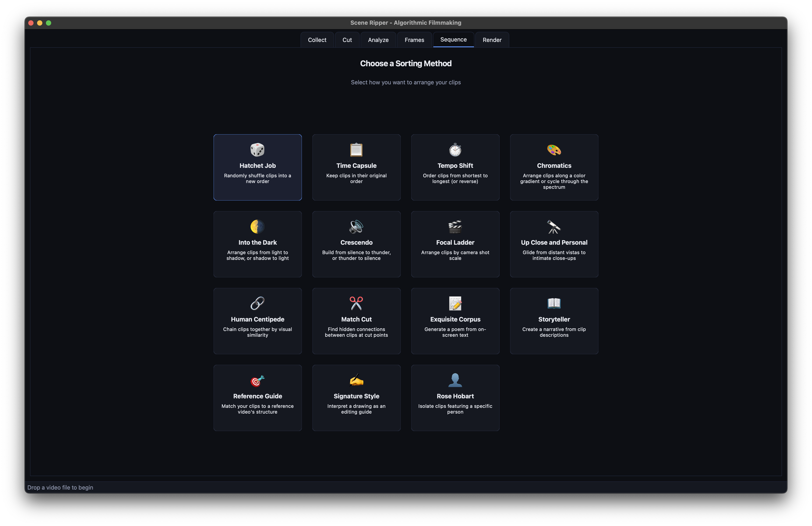The height and width of the screenshot is (526, 812).
Task: Click the moon icon on Into the Dark
Action: (x=258, y=227)
